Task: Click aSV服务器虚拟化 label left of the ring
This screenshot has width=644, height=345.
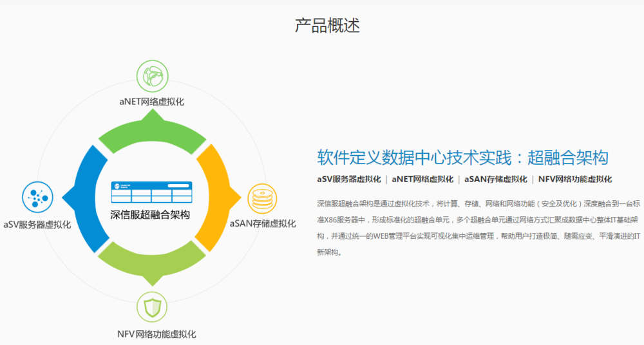Action: point(37,224)
